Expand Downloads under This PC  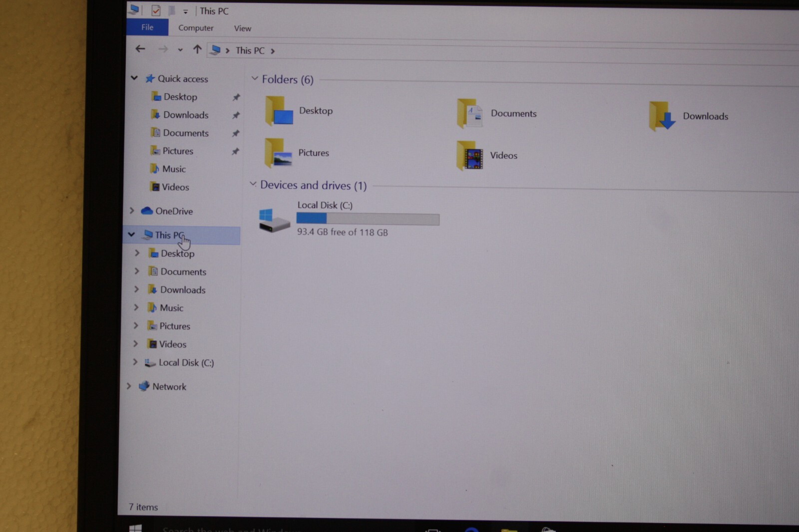tap(136, 289)
